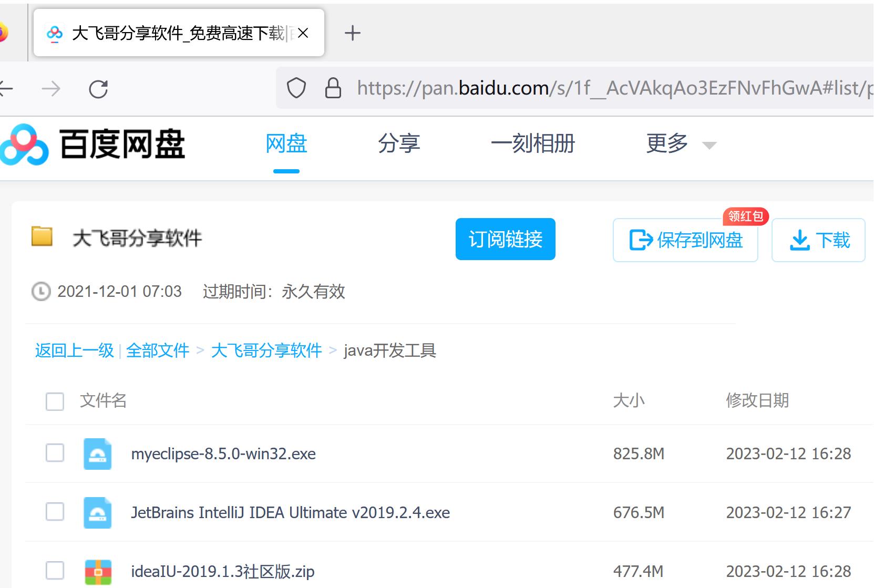This screenshot has width=874, height=588.
Task: Close the 大飞哥分享软件 browser tab
Action: coord(303,33)
